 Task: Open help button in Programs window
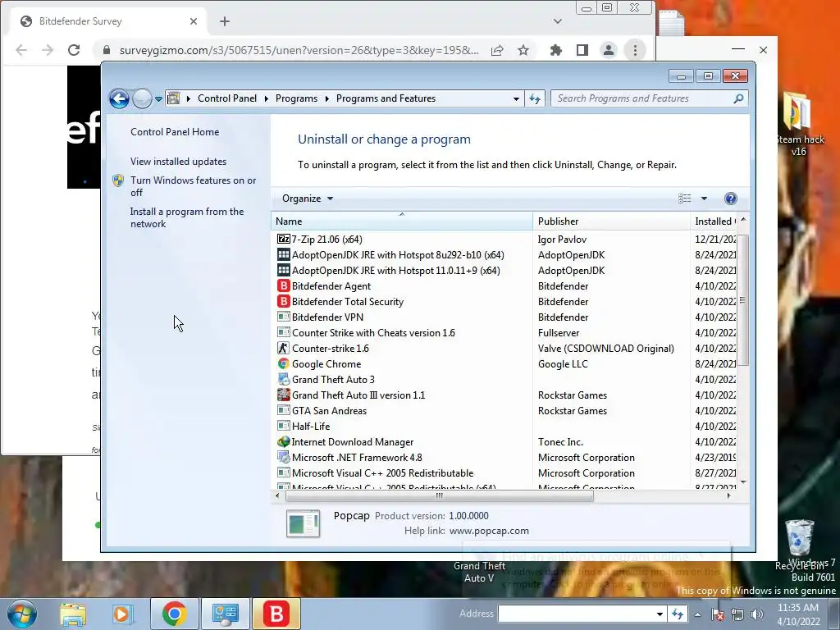click(x=730, y=199)
